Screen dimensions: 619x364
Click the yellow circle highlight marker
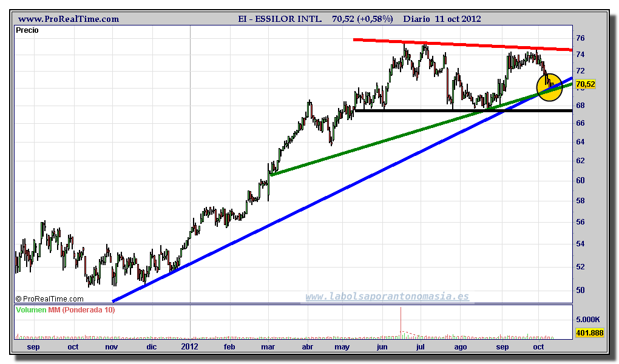[549, 87]
